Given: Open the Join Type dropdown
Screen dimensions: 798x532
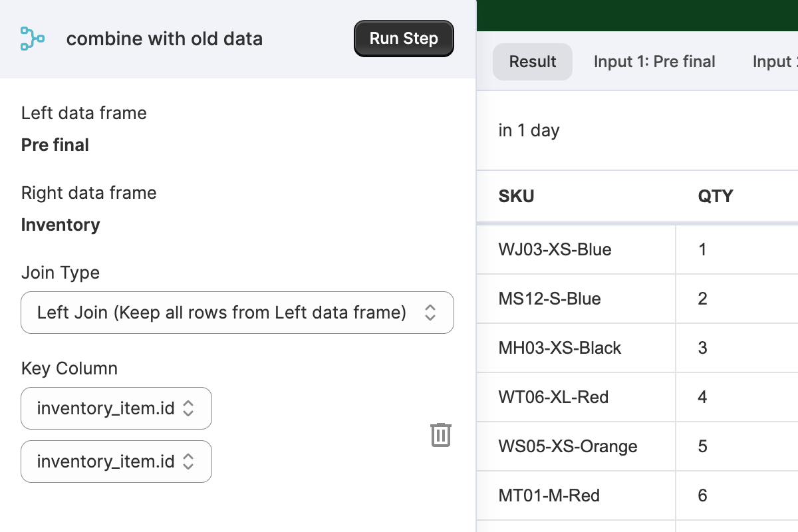Looking at the screenshot, I should (x=237, y=313).
